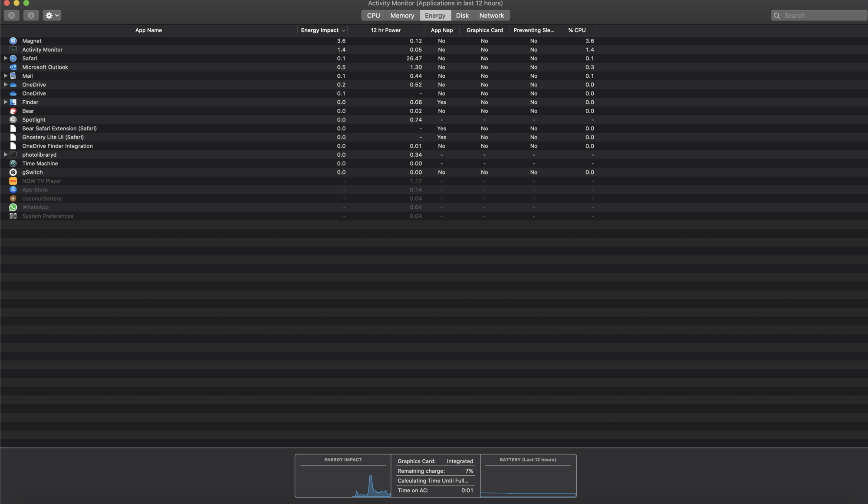Select the coconutBattery row name
The width and height of the screenshot is (868, 504).
coord(42,198)
